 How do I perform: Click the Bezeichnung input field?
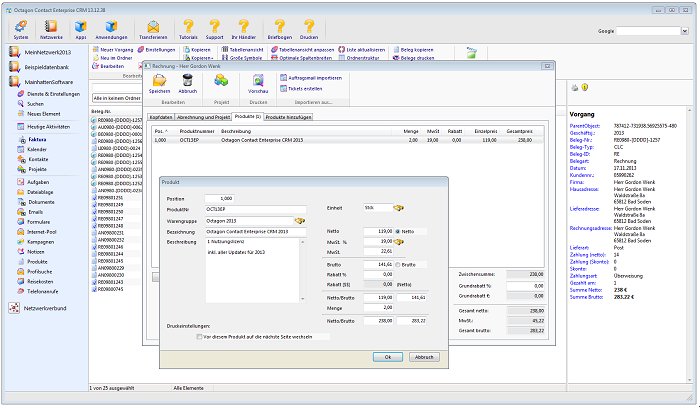coord(256,232)
